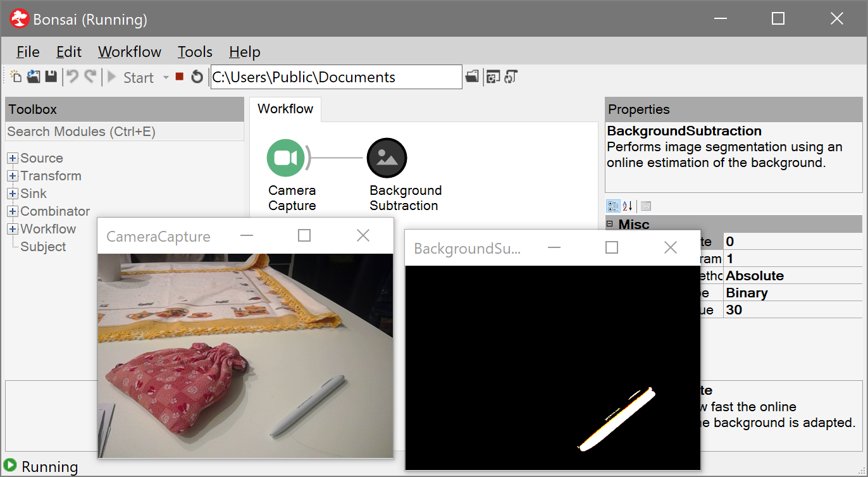
Task: Select the Workflow tab
Action: pyautogui.click(x=285, y=109)
